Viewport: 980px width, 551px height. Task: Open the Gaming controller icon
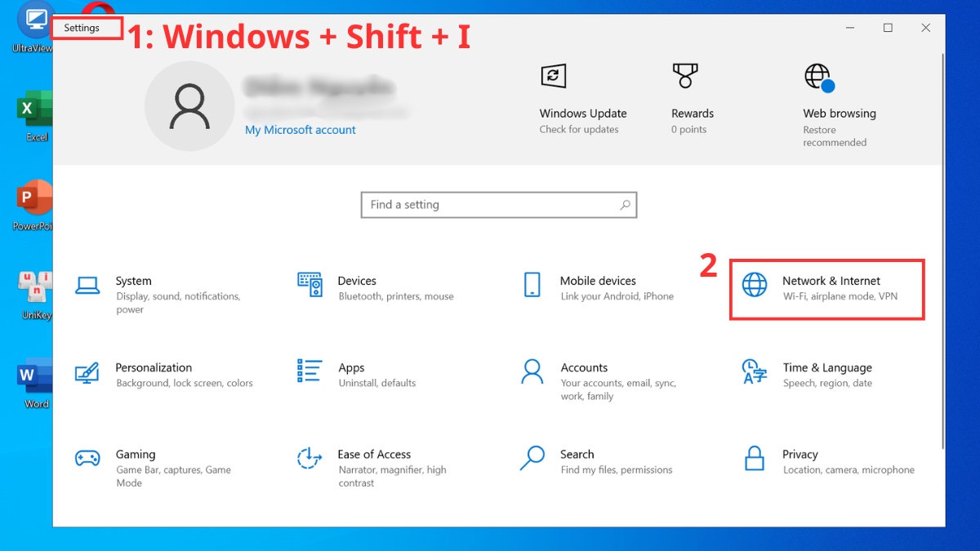[87, 458]
